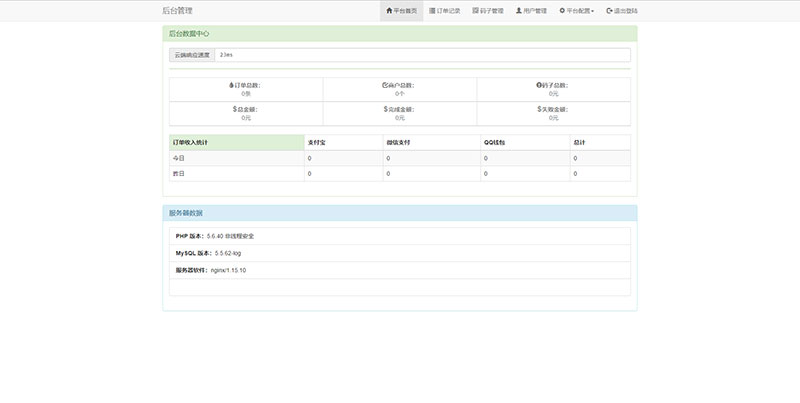Click the dollar icon beside 完成金额
The image size is (800, 403).
(386, 108)
